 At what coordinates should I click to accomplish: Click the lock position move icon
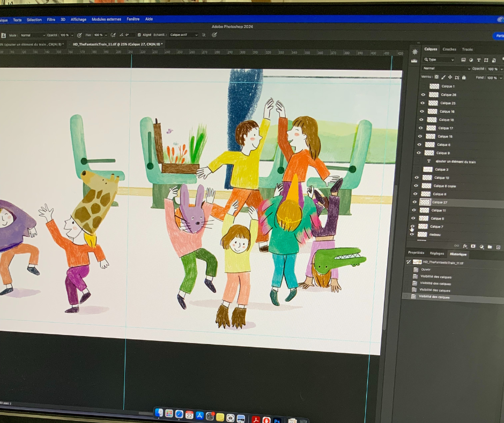coord(450,77)
